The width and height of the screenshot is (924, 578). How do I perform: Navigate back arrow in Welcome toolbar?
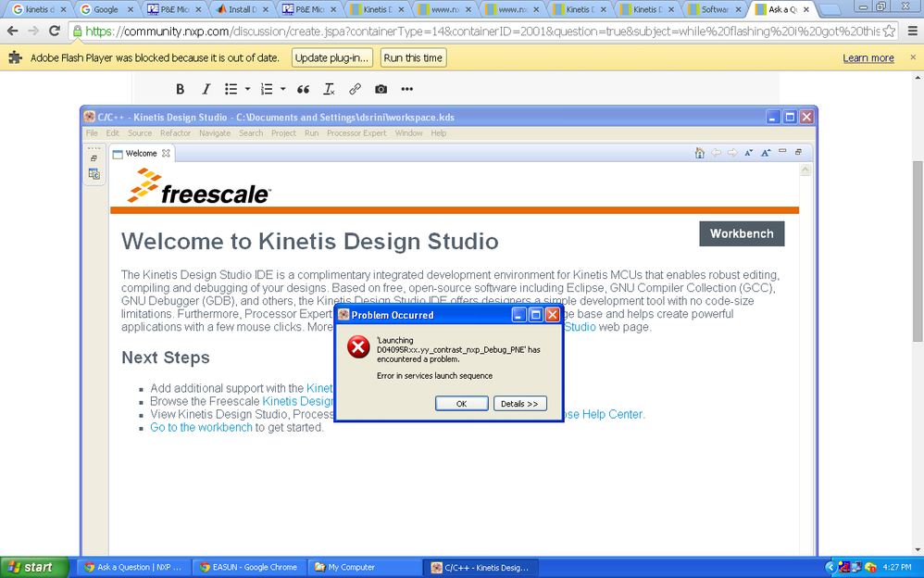(x=716, y=153)
